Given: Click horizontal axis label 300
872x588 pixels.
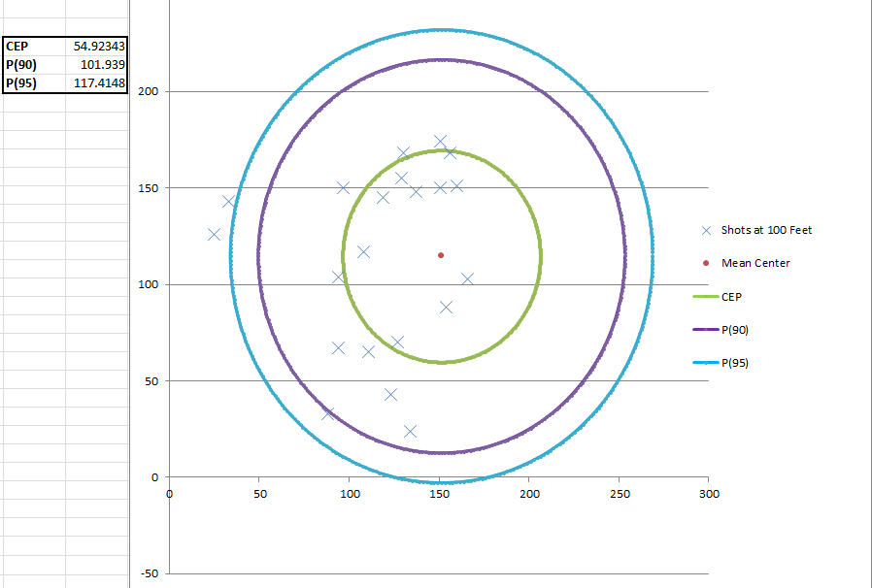Looking at the screenshot, I should (x=709, y=494).
